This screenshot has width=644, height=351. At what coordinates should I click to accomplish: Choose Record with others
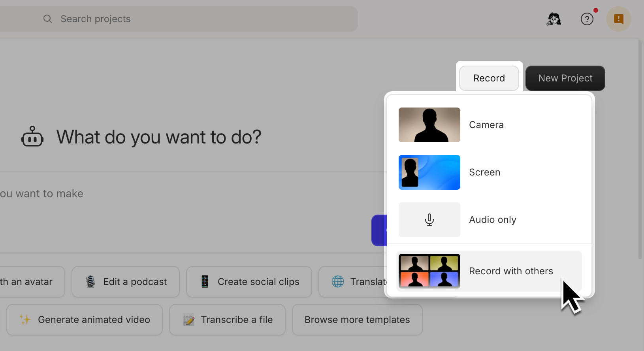coord(510,271)
